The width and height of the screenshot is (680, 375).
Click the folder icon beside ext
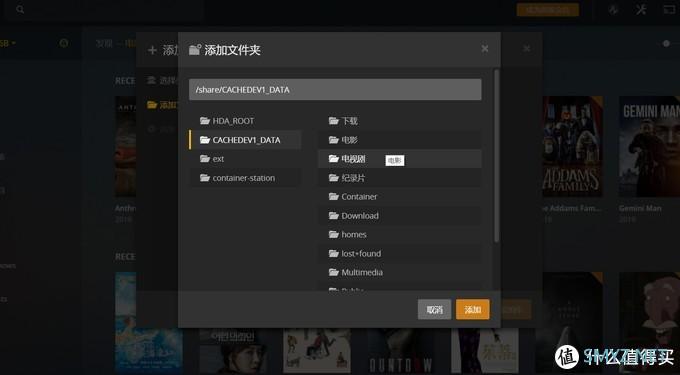point(205,159)
